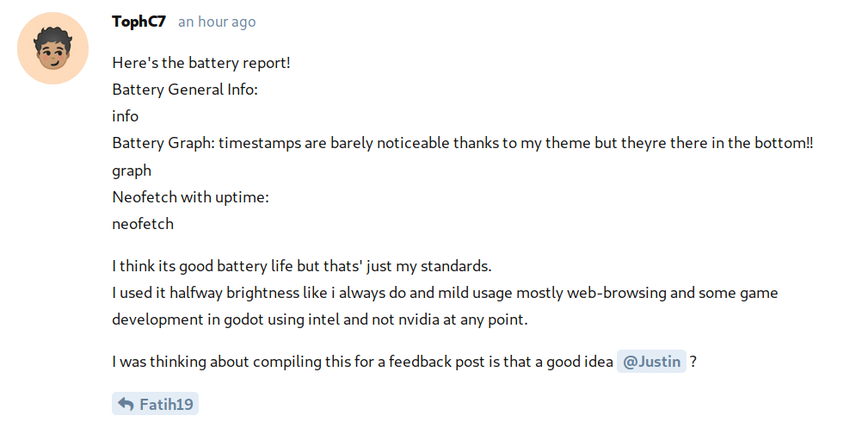Click the "an hour ago" timestamp

click(x=217, y=22)
